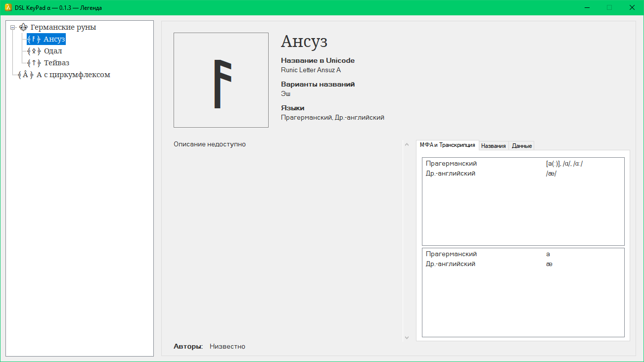
Task: Click the DSL KeyPad app icon in title bar
Action: 7,7
